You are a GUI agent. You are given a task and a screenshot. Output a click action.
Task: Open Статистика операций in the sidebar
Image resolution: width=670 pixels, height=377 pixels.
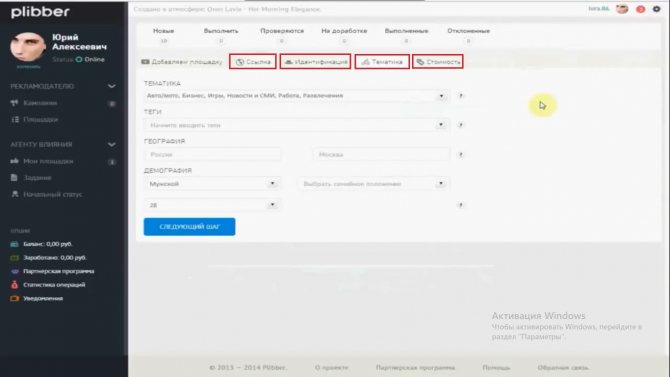pos(54,285)
